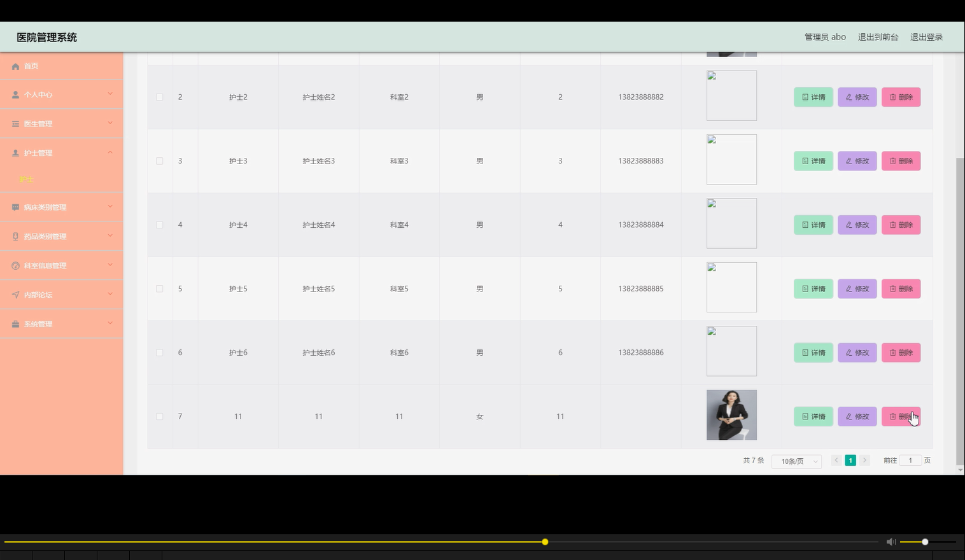Viewport: 965px width, 560px height.
Task: Tick the checkbox for row 5 护士5
Action: 160,289
